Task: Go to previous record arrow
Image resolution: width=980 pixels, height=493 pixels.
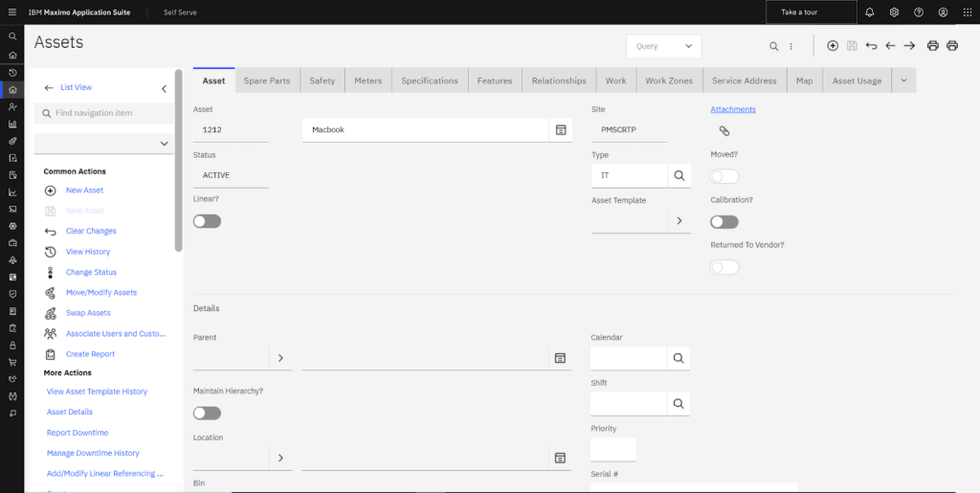Action: coord(891,46)
